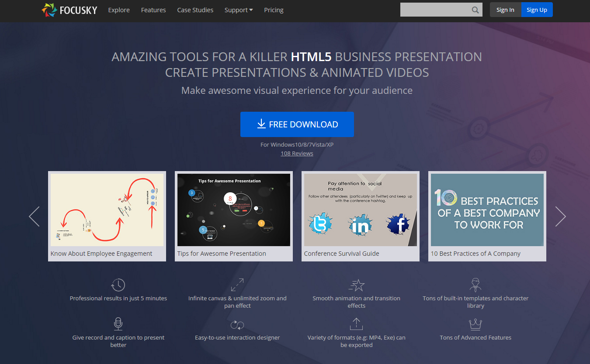Click the FREE DOWNLOAD button
The image size is (590, 364).
point(297,124)
